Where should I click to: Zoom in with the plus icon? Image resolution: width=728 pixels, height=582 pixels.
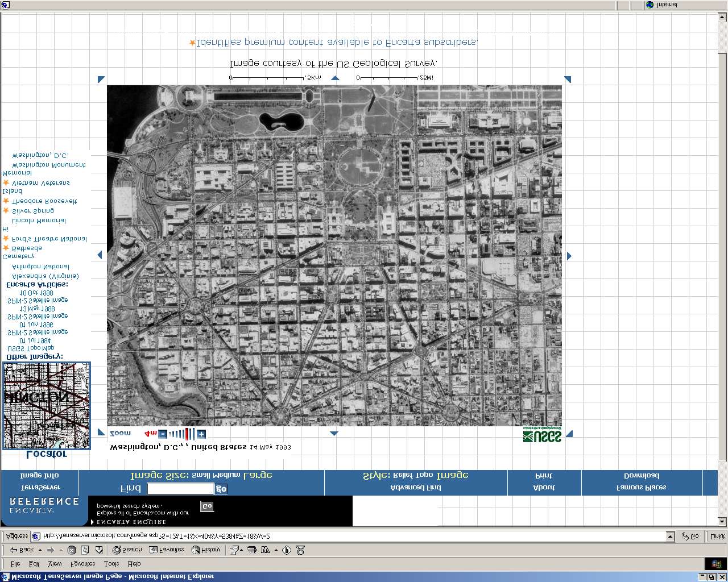click(201, 435)
